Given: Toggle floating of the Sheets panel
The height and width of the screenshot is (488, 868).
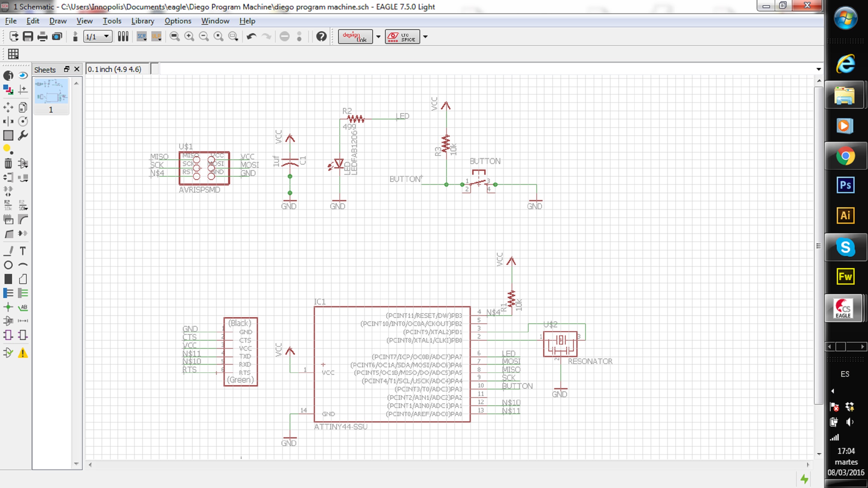Looking at the screenshot, I should [x=66, y=69].
